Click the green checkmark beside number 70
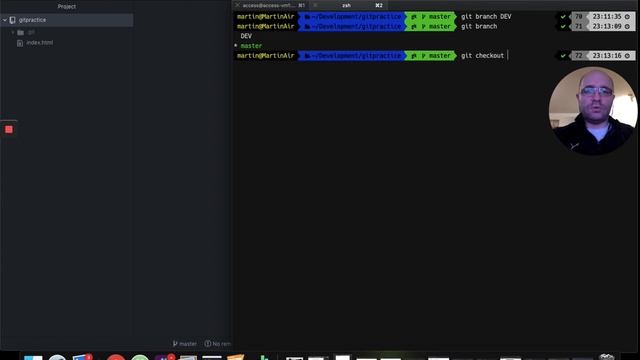Viewport: 640px width, 360px height. 563,17
